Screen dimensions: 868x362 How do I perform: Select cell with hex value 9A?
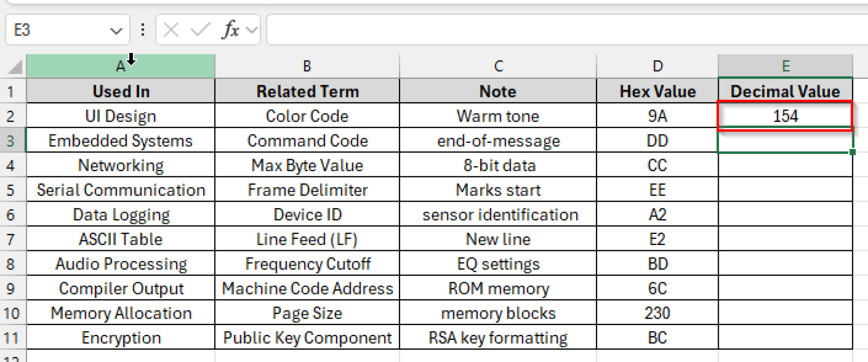(x=657, y=116)
